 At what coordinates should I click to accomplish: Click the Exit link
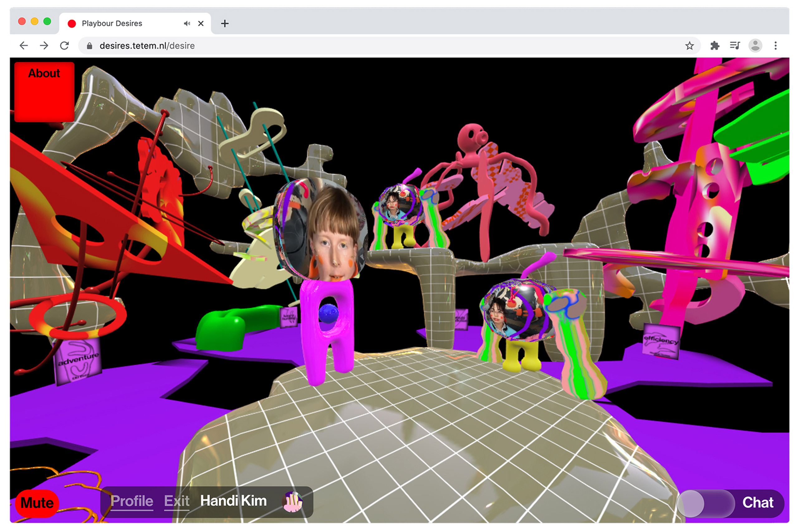[176, 501]
